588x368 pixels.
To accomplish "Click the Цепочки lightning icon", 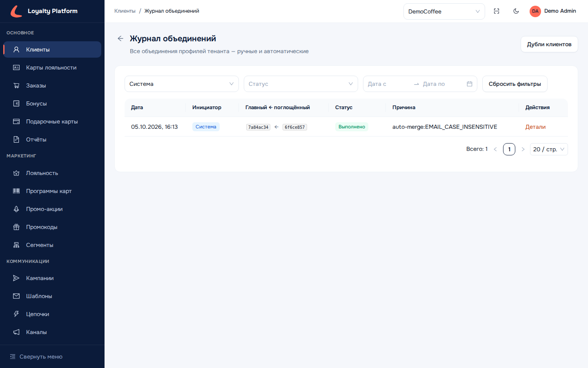I will click(x=16, y=314).
